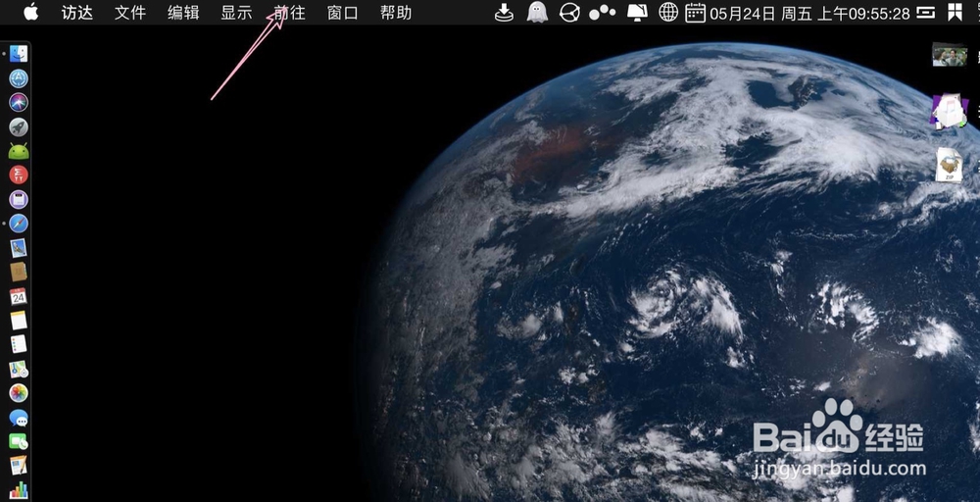
Task: Open Finder from the Dock
Action: click(19, 54)
